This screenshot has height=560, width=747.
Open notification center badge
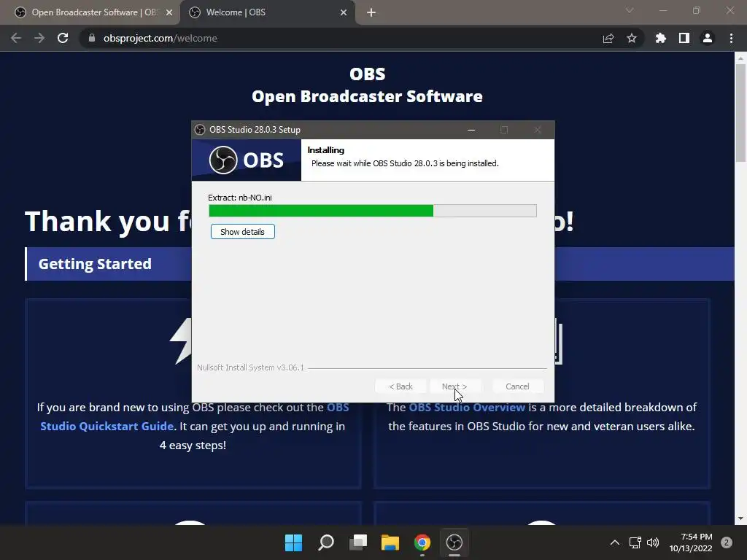(x=727, y=542)
